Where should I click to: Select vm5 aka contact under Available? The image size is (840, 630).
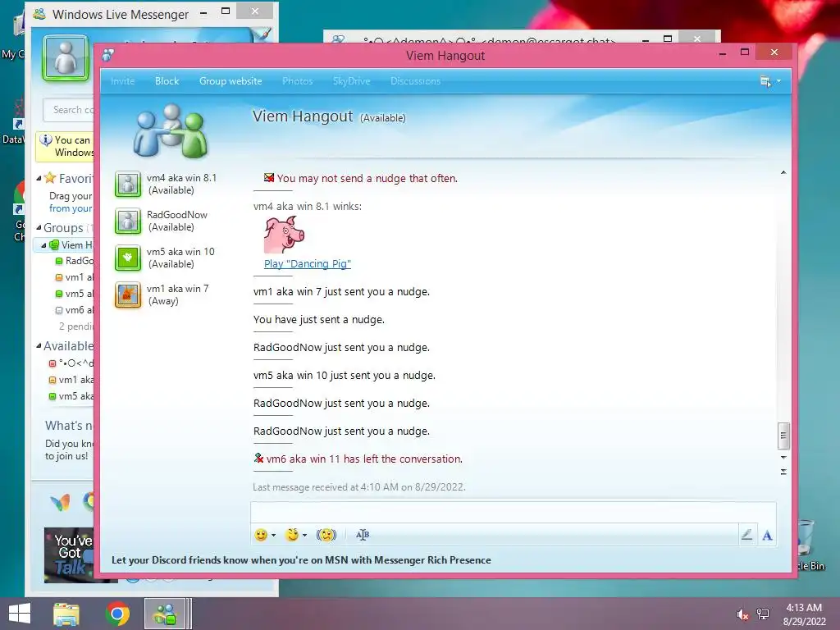[71, 396]
